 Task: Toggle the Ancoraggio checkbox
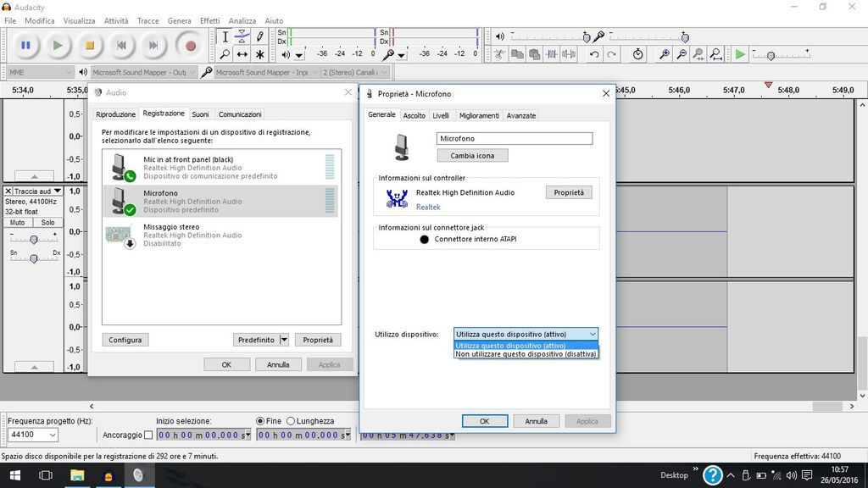coord(148,435)
